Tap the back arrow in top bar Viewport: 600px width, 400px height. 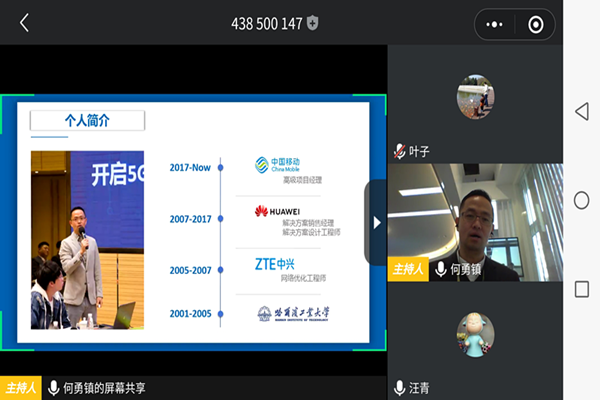[x=24, y=23]
